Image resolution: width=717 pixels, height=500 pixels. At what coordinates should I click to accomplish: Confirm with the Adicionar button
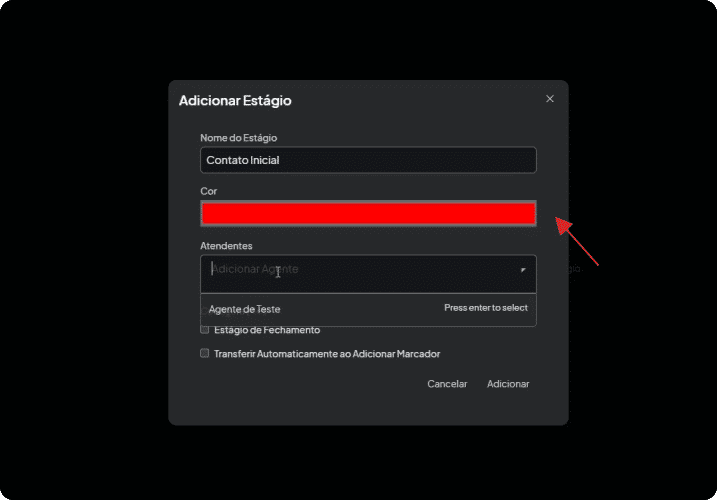508,384
